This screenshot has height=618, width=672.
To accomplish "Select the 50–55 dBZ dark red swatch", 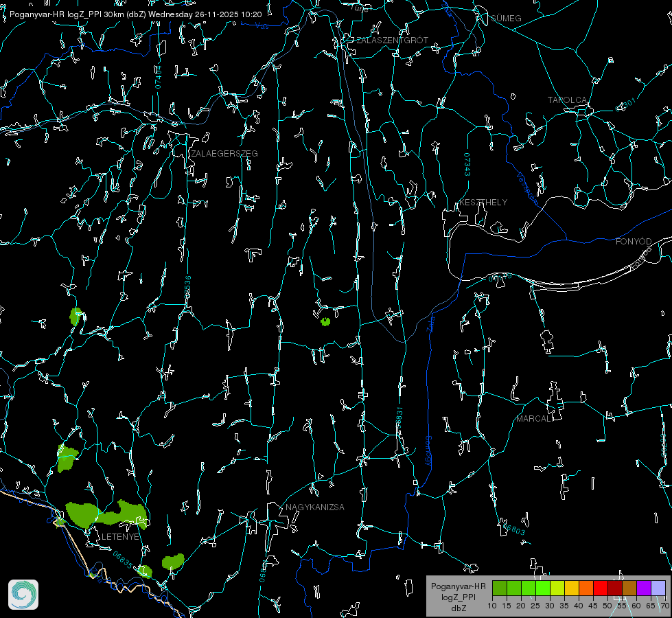I will coord(615,588).
